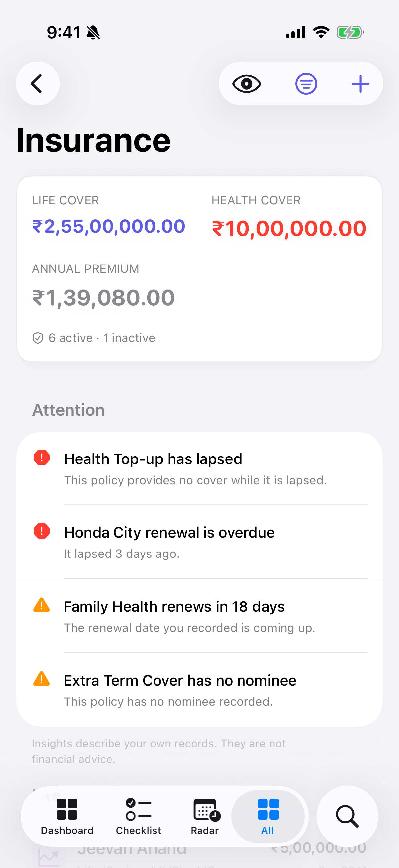Toggle the eye visibility icon
This screenshot has height=868, width=399.
[246, 83]
